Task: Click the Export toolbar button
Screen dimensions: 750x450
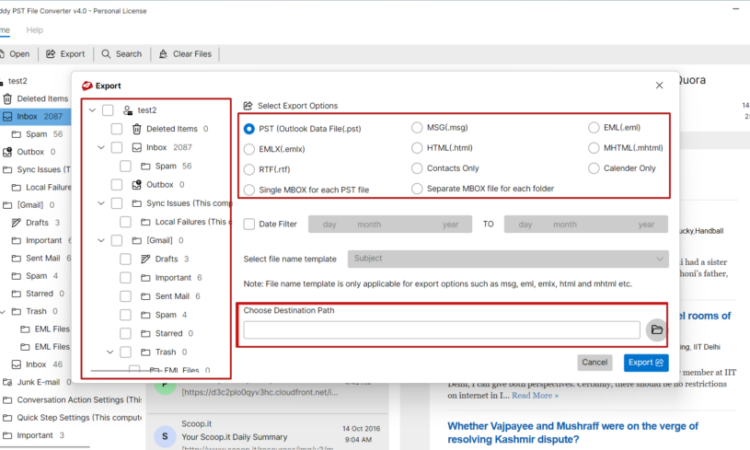Action: (x=66, y=53)
